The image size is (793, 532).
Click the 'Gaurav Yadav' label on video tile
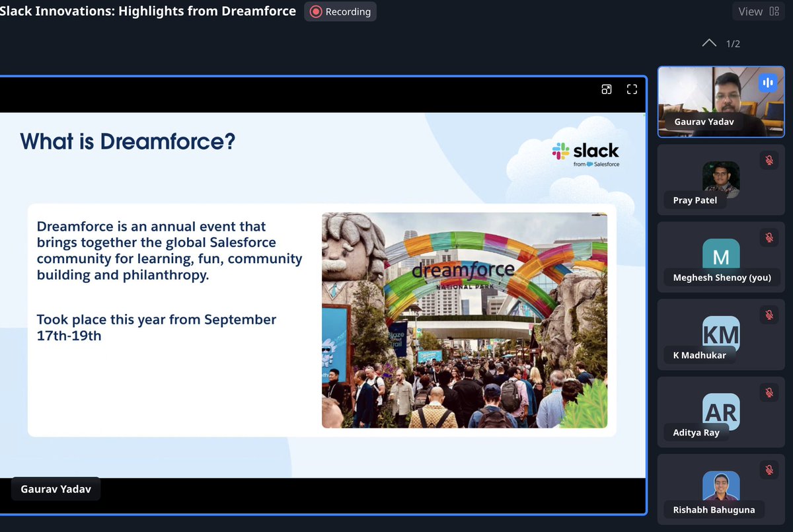pyautogui.click(x=704, y=122)
